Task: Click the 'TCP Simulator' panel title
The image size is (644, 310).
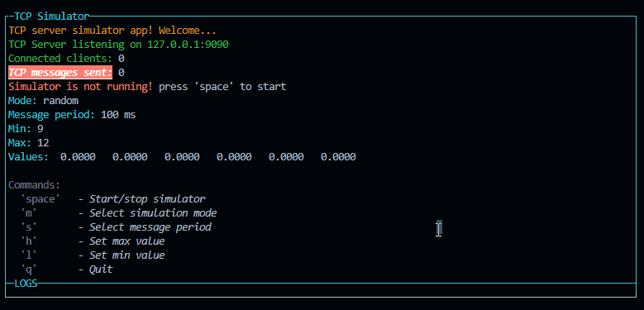Action: [x=51, y=17]
